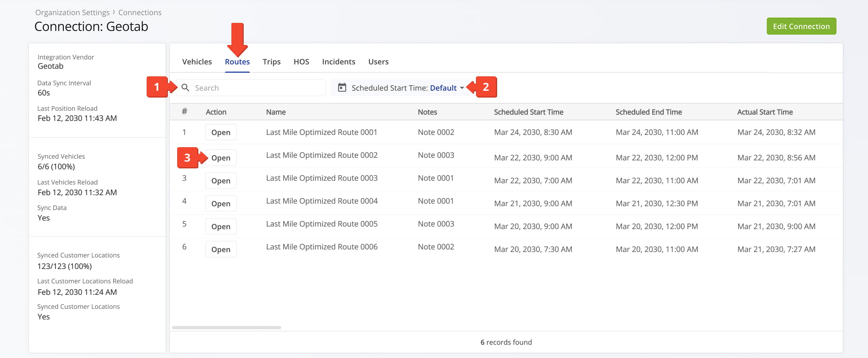
Task: Click Note 0001 in Route 0003 row
Action: pos(436,178)
